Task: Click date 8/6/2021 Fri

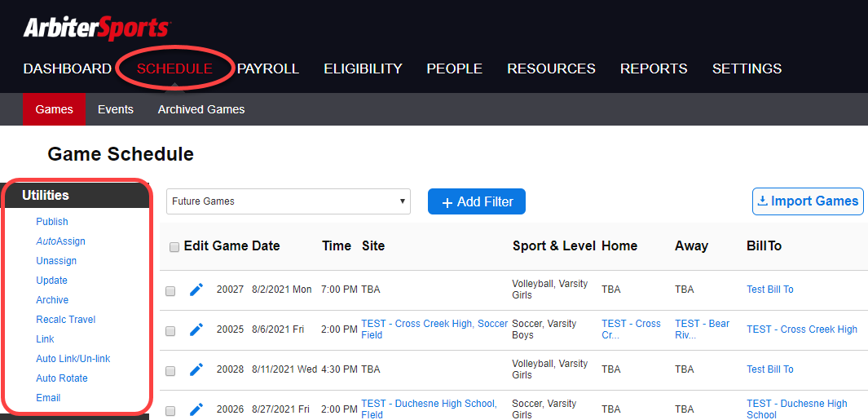Action: (278, 329)
